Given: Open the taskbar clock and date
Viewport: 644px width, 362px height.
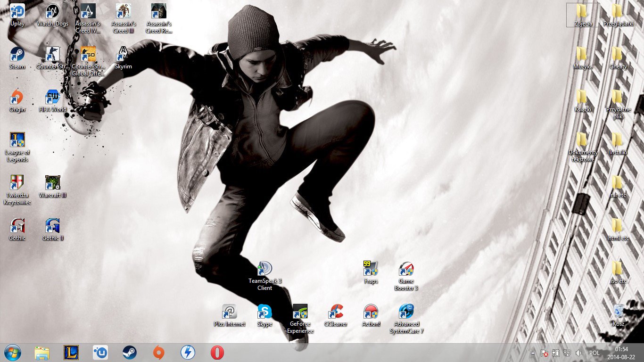Looking at the screenshot, I should point(621,353).
